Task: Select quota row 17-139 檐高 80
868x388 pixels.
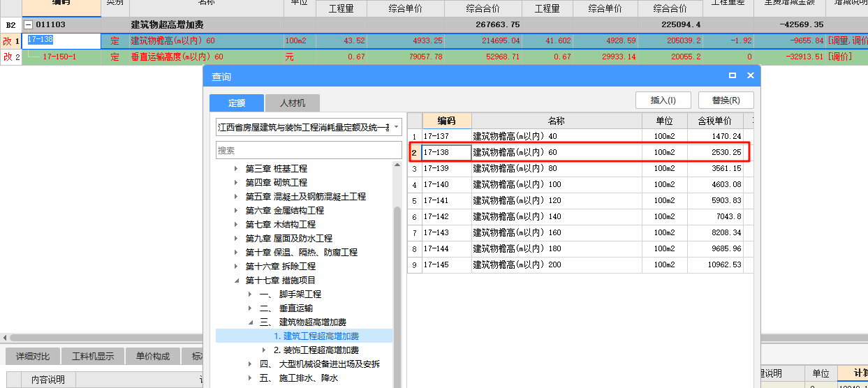Action: pos(580,168)
